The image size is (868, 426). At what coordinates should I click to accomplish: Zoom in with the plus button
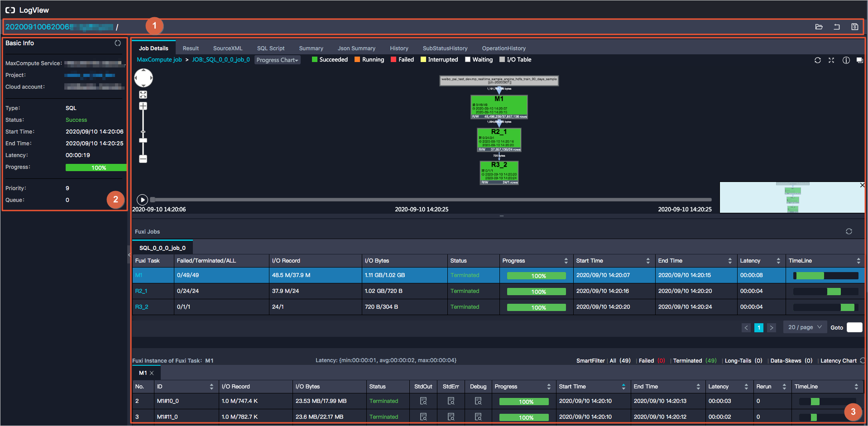coord(143,106)
